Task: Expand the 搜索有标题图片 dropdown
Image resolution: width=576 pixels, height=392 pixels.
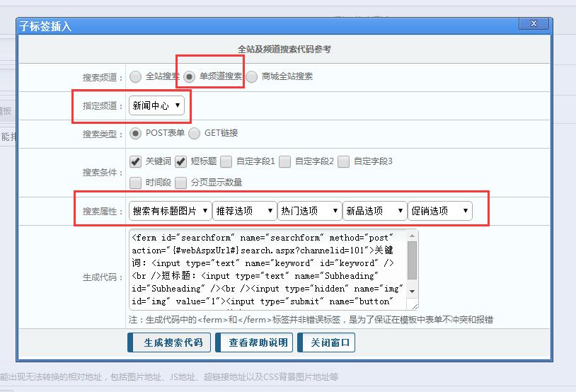Action: click(171, 211)
